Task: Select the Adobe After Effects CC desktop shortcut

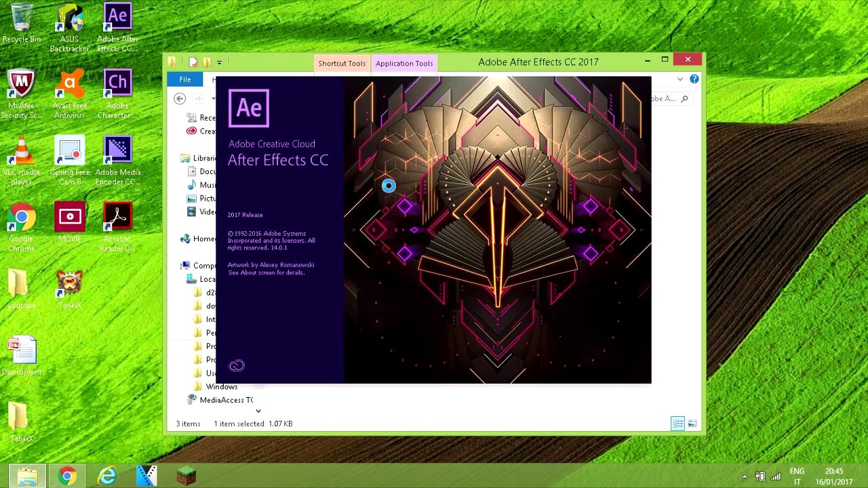Action: click(117, 28)
